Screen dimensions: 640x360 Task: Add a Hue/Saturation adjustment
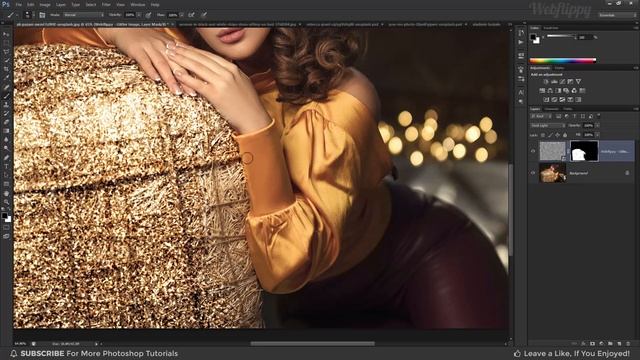(542, 91)
